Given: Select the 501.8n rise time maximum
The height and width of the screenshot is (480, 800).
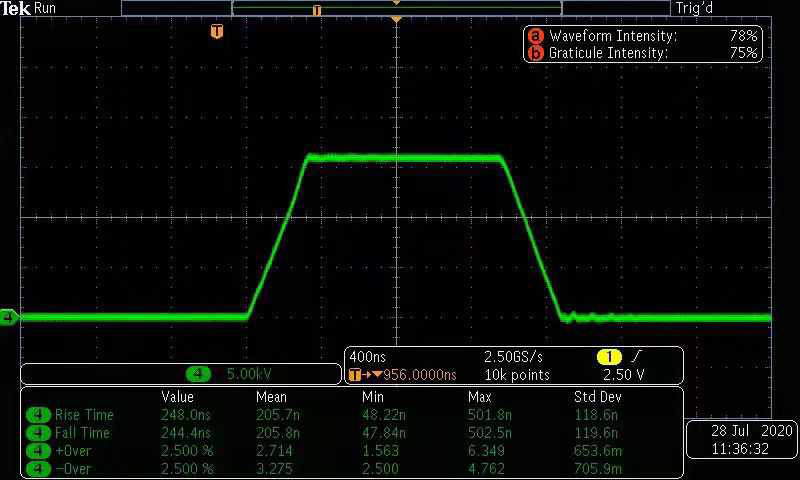Looking at the screenshot, I should pos(490,415).
